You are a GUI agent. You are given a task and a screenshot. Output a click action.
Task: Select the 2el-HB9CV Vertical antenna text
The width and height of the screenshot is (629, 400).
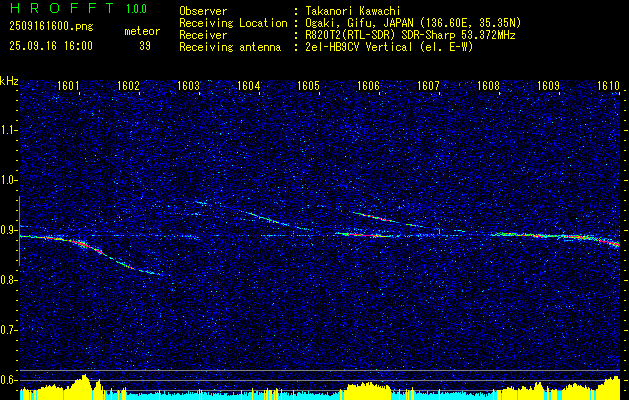(x=388, y=47)
